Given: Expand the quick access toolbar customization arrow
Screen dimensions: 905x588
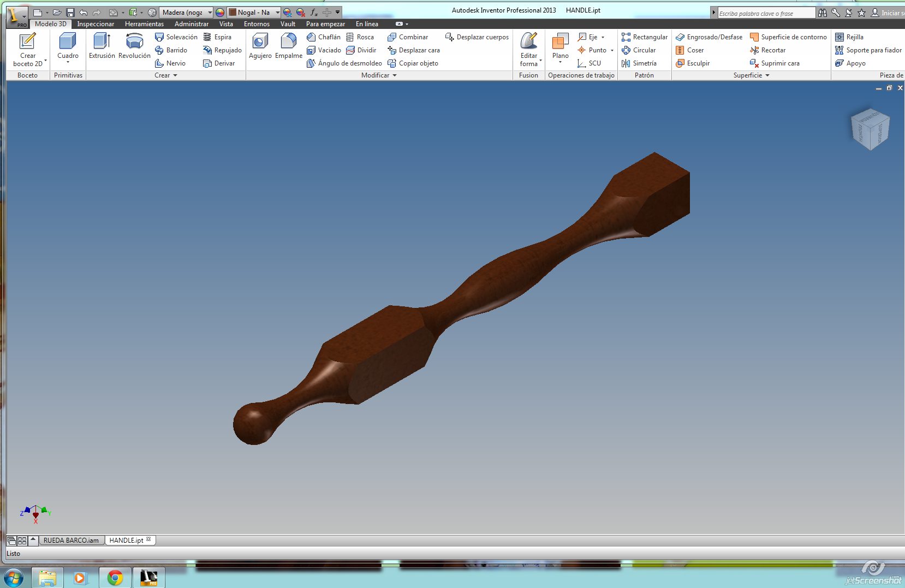Looking at the screenshot, I should 338,12.
